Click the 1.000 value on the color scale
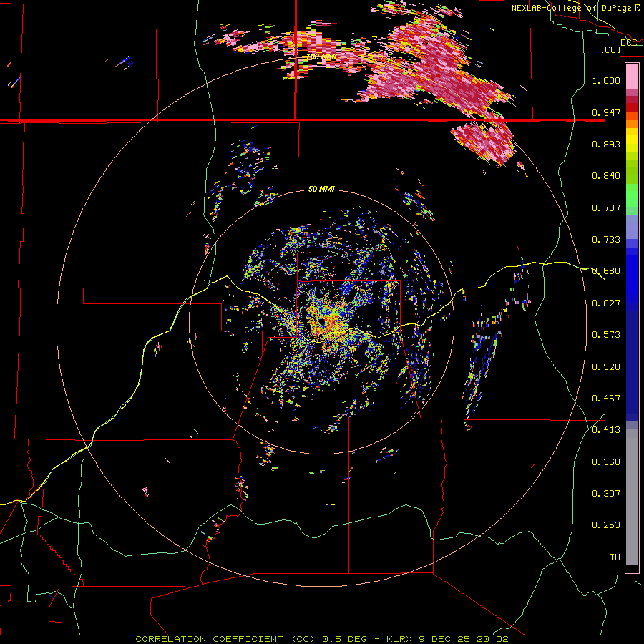The image size is (644, 644). 606,80
